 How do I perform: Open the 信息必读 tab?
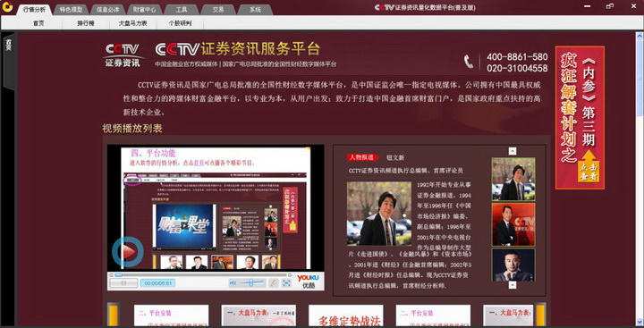coord(107,10)
